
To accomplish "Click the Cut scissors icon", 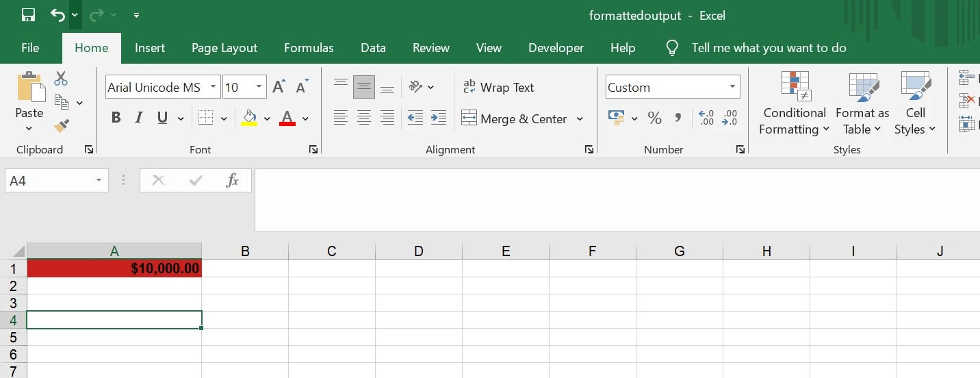I will 61,79.
